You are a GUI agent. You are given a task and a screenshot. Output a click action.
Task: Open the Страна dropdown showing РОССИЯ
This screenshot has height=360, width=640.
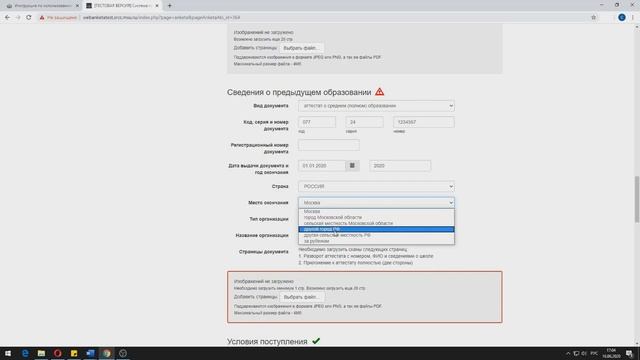(376, 187)
